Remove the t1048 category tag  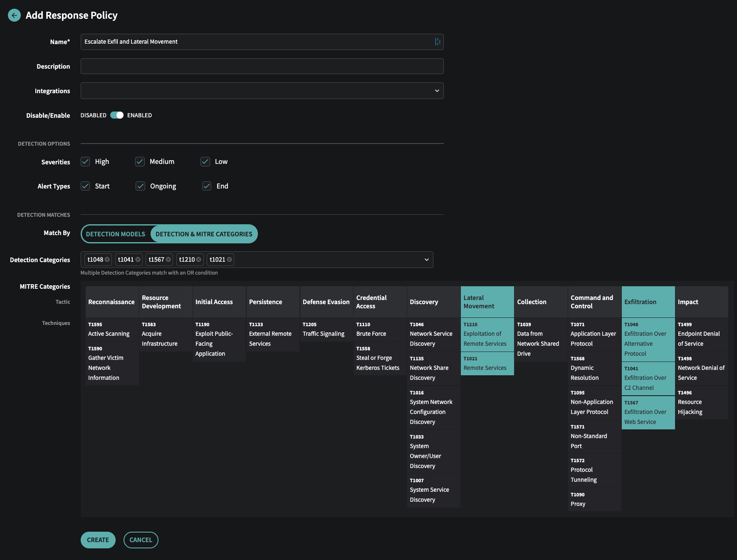coord(107,260)
